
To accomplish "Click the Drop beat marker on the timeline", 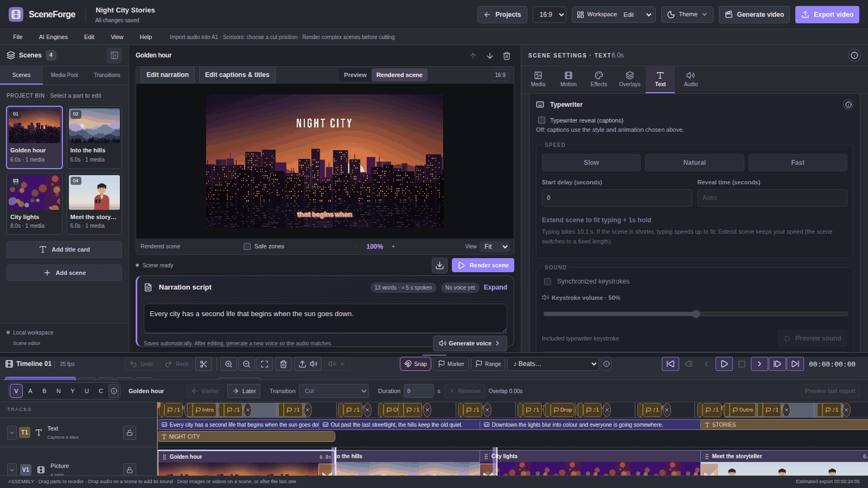I will coord(562,410).
